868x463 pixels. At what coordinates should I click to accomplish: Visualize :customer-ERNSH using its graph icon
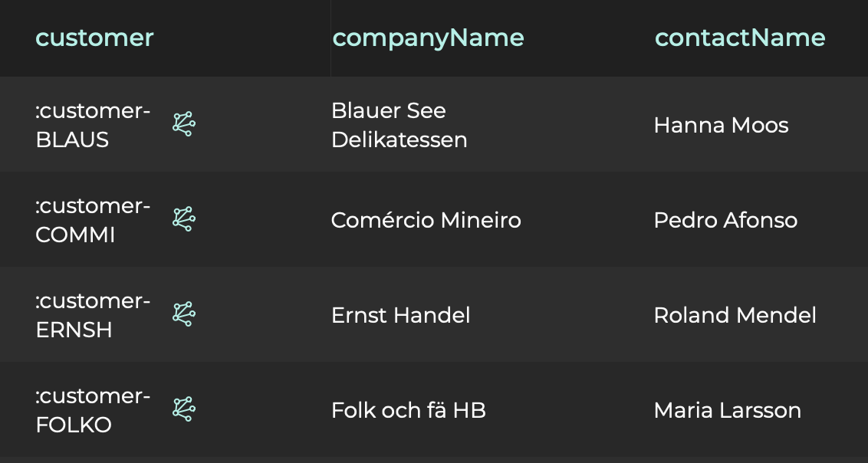[184, 314]
